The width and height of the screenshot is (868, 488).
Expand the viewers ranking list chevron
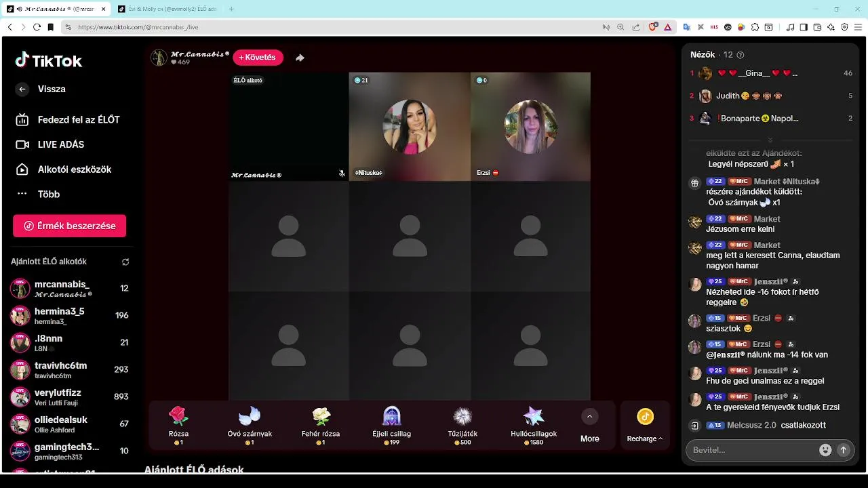point(770,140)
